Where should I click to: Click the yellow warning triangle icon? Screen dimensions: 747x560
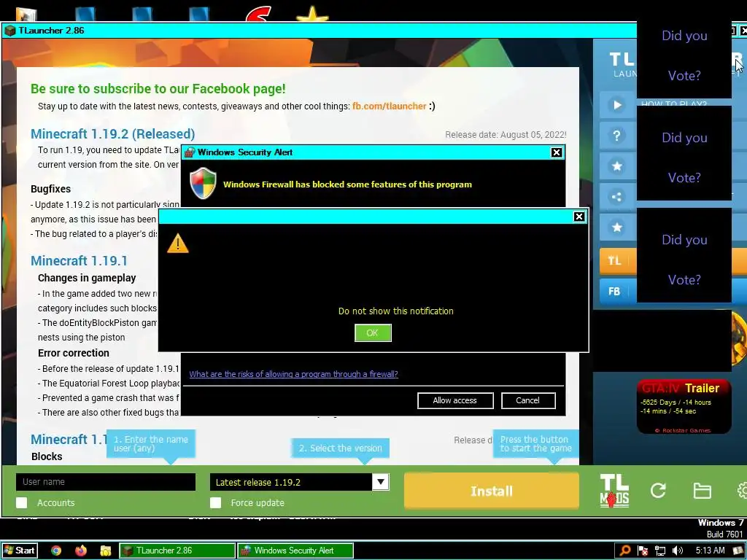pyautogui.click(x=178, y=244)
